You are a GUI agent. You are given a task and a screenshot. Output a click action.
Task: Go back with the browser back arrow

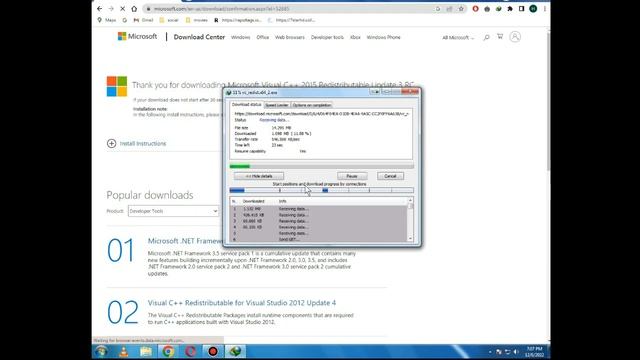[100, 9]
